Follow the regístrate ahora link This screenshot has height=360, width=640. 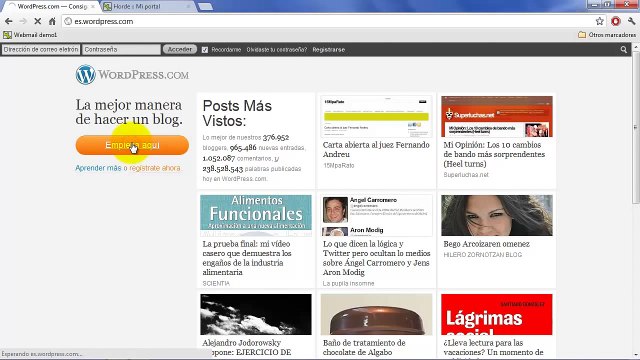155,168
